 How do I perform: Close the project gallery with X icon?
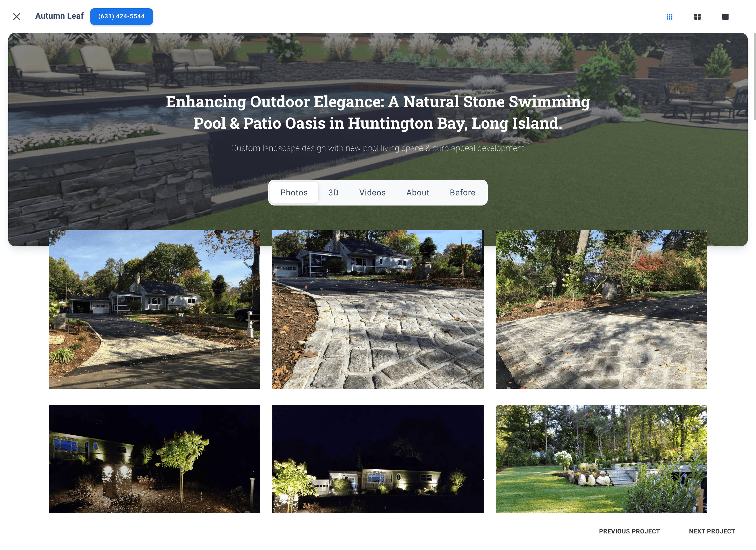coord(16,16)
